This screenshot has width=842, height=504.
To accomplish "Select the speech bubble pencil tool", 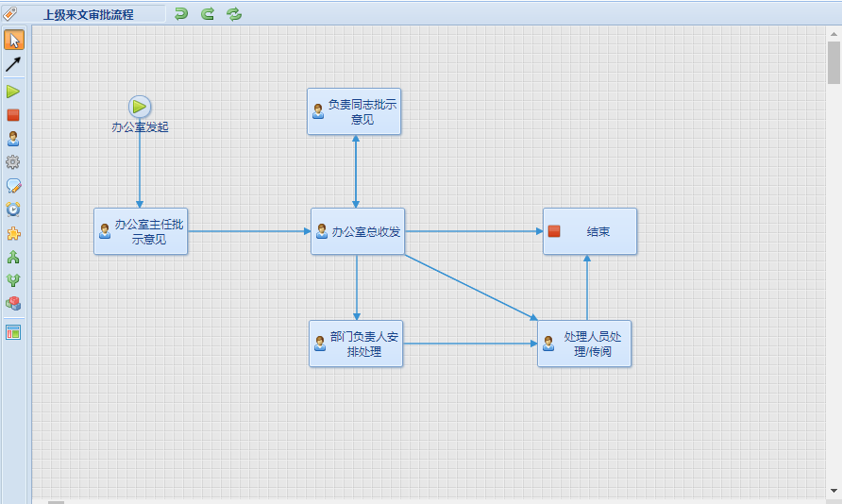I will (x=13, y=186).
